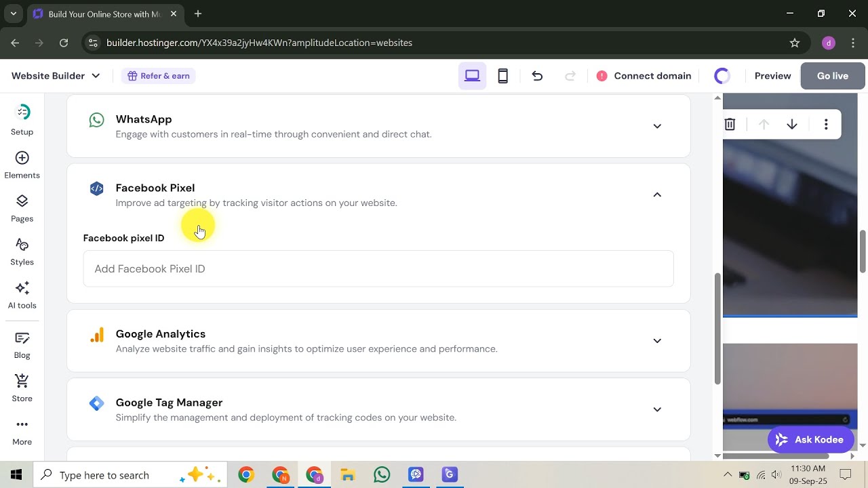The image size is (868, 488).
Task: Click the Add Facebook Pixel ID field
Action: [x=378, y=269]
